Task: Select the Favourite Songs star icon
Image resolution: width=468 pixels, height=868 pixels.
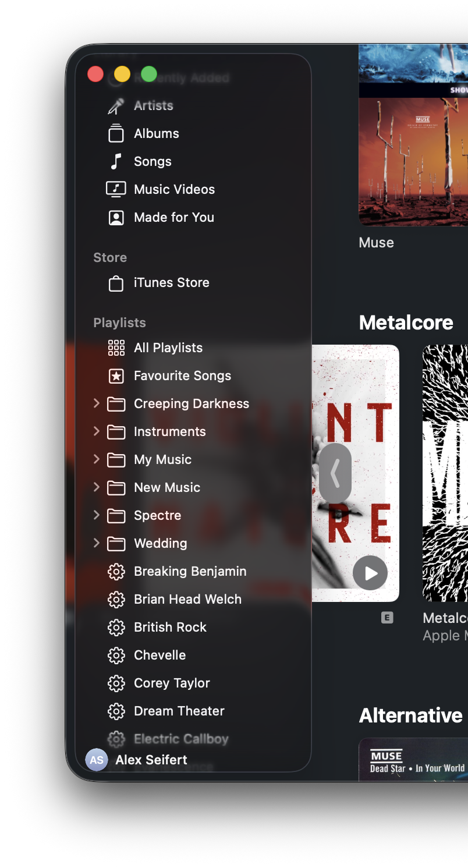Action: pos(116,376)
